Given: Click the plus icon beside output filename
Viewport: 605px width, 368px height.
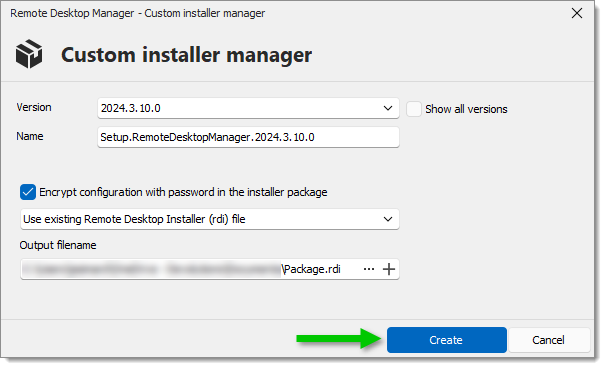Looking at the screenshot, I should point(389,269).
